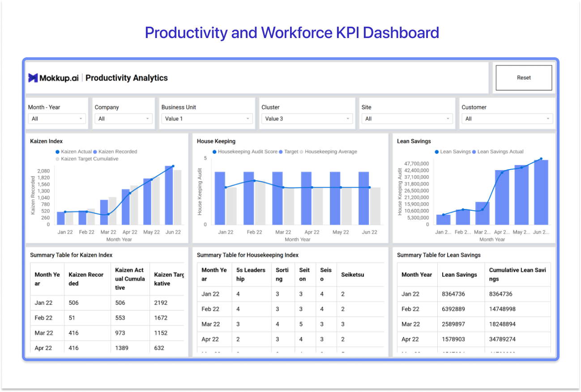The width and height of the screenshot is (581, 392).
Task: Click the Summary Table for Housekeeping Index title
Action: click(x=248, y=255)
